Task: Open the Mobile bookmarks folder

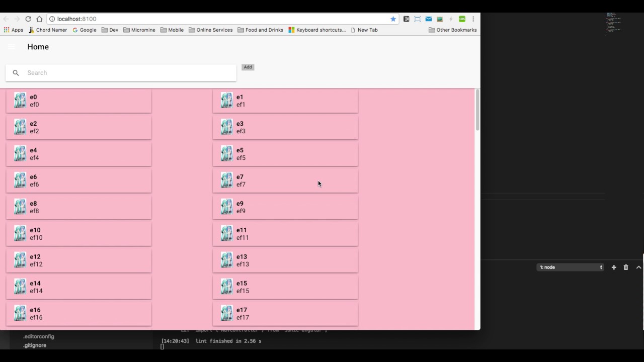Action: [x=172, y=30]
